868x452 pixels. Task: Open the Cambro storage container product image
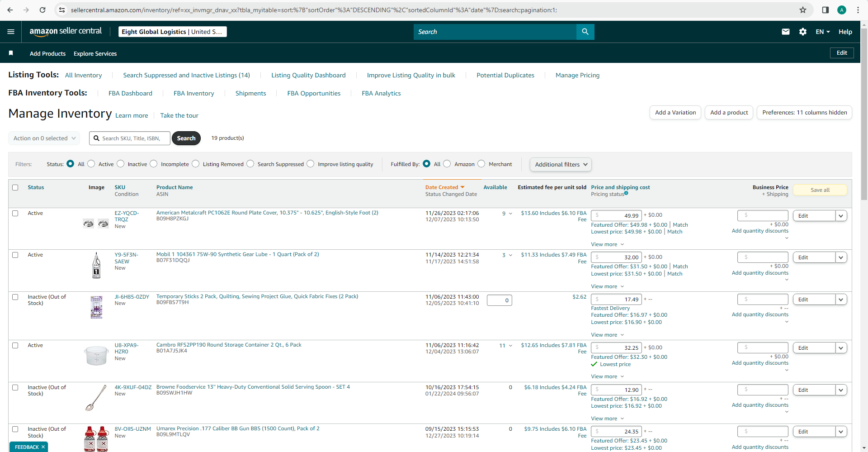tap(96, 355)
